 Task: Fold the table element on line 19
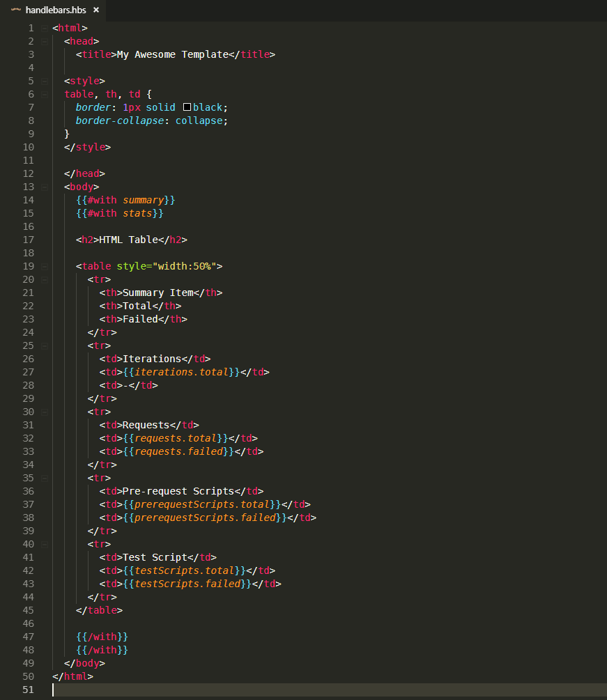[x=44, y=267]
